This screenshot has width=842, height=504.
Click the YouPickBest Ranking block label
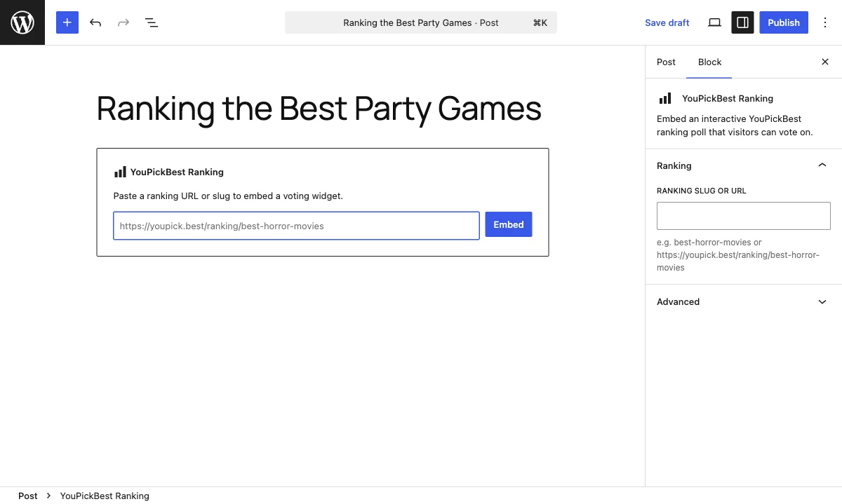pyautogui.click(x=177, y=172)
